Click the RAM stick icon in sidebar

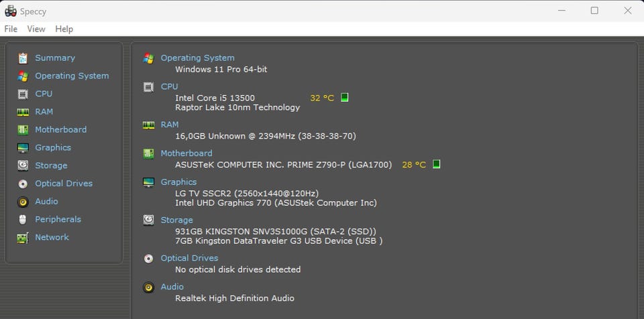23,112
